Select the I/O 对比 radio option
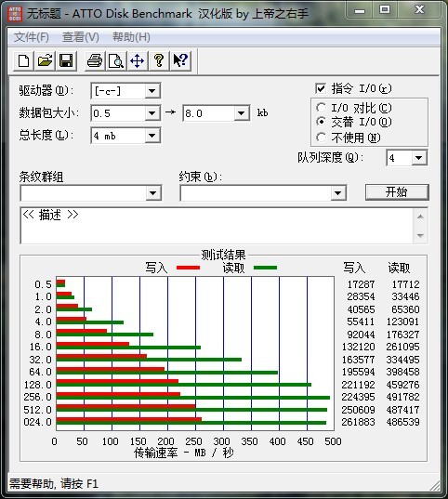Viewport: 448px width, 499px height. tap(321, 108)
